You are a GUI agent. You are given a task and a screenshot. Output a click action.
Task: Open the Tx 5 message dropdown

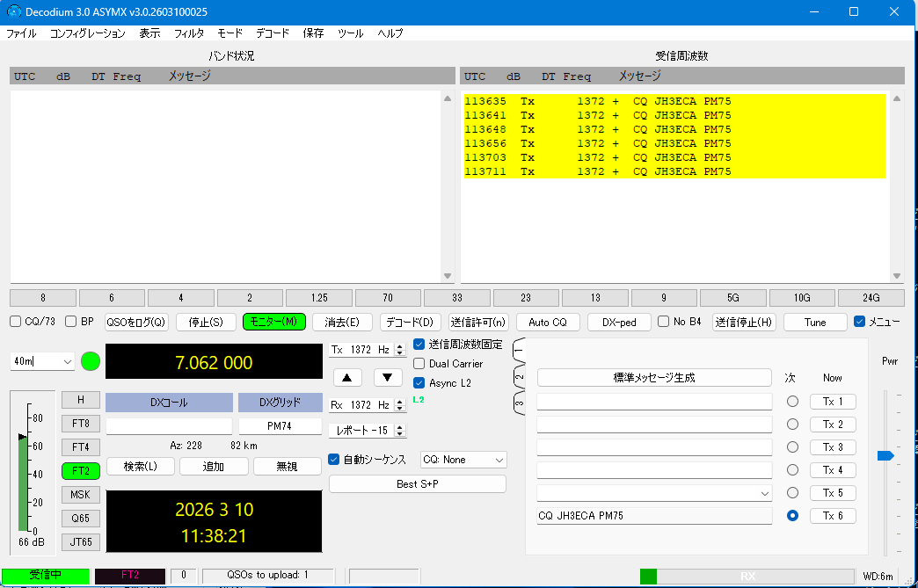pyautogui.click(x=763, y=493)
